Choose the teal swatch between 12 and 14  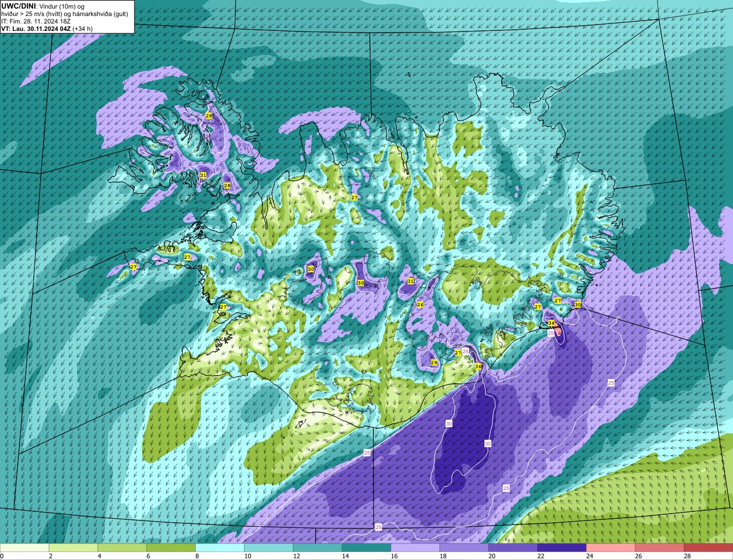pyautogui.click(x=318, y=547)
